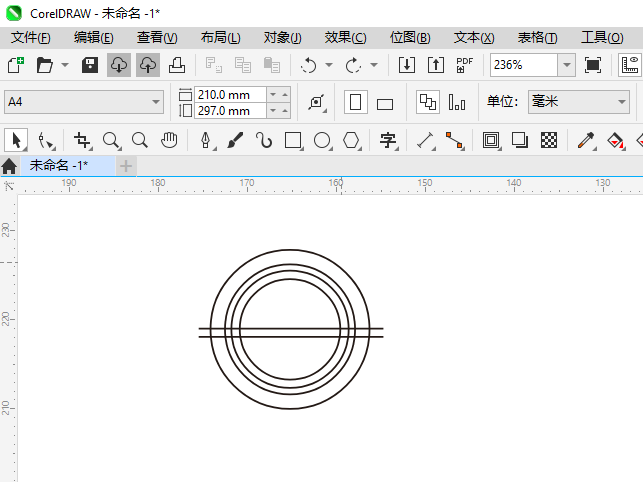Open the 文件(F) menu
The height and width of the screenshot is (482, 643).
click(30, 37)
